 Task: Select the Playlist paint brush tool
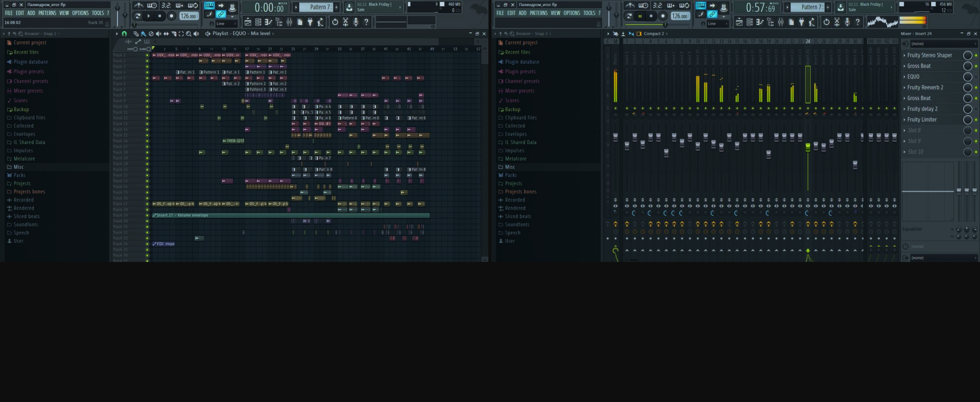pos(143,34)
